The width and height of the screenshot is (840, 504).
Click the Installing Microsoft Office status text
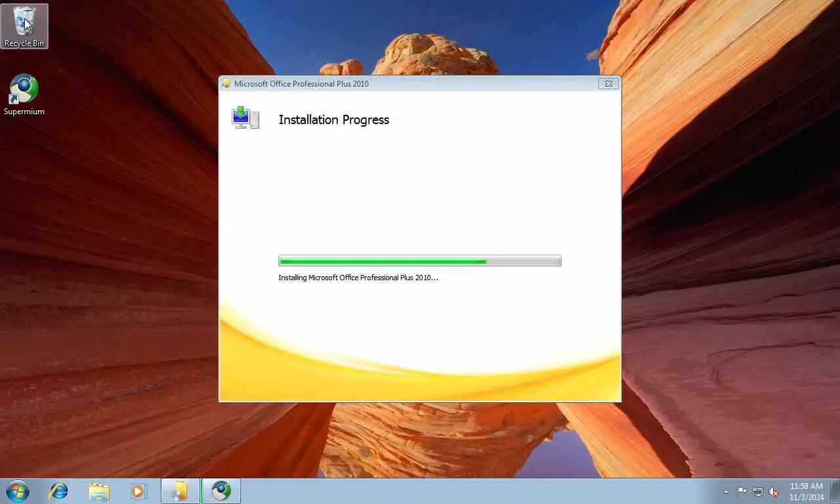click(x=358, y=278)
